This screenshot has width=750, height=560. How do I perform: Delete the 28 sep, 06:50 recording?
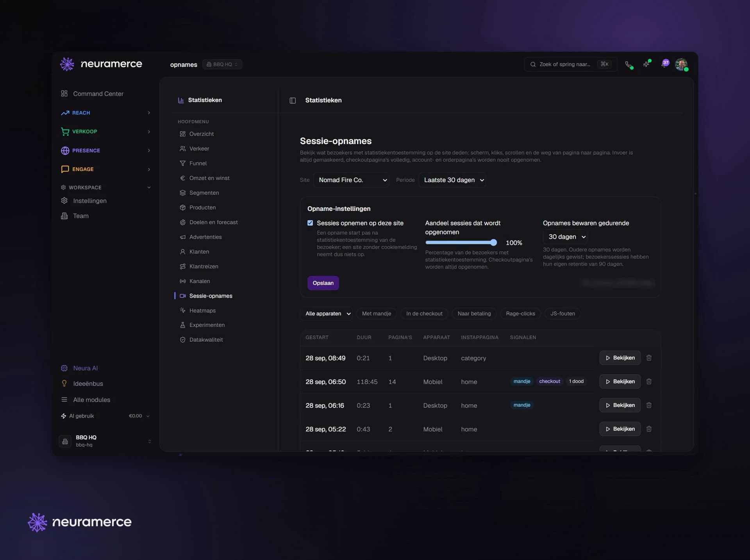point(649,382)
